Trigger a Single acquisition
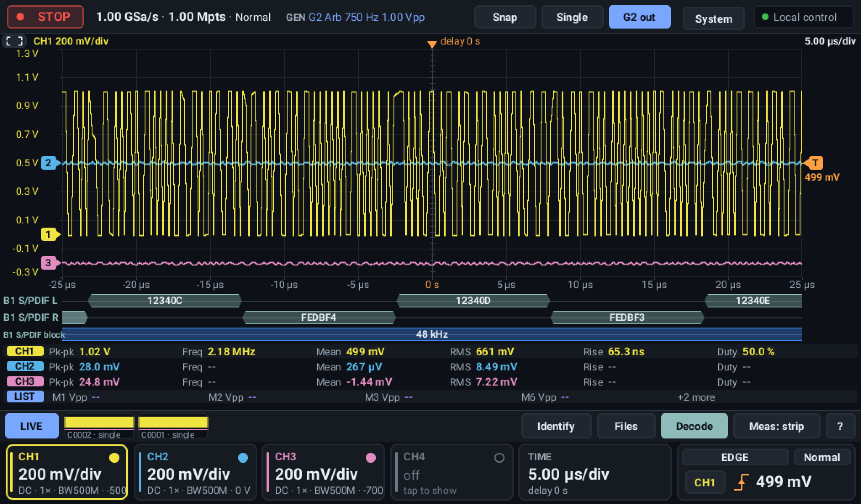The width and height of the screenshot is (861, 504). (572, 17)
